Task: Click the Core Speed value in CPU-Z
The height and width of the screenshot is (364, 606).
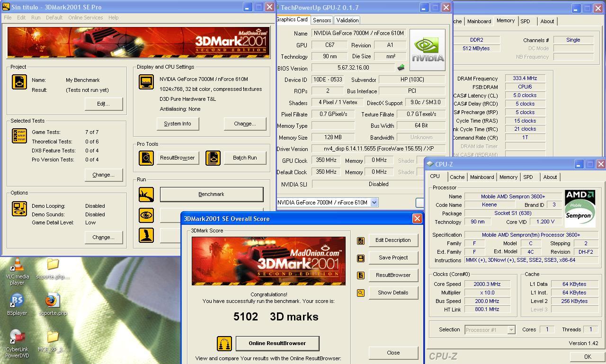Action: tap(487, 284)
